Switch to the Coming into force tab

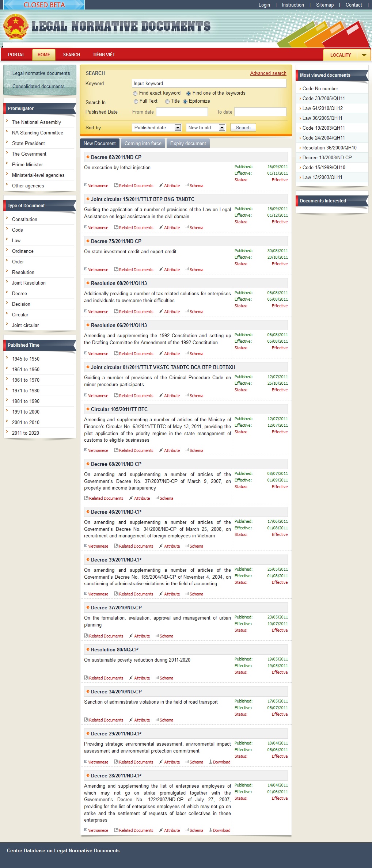[x=143, y=144]
